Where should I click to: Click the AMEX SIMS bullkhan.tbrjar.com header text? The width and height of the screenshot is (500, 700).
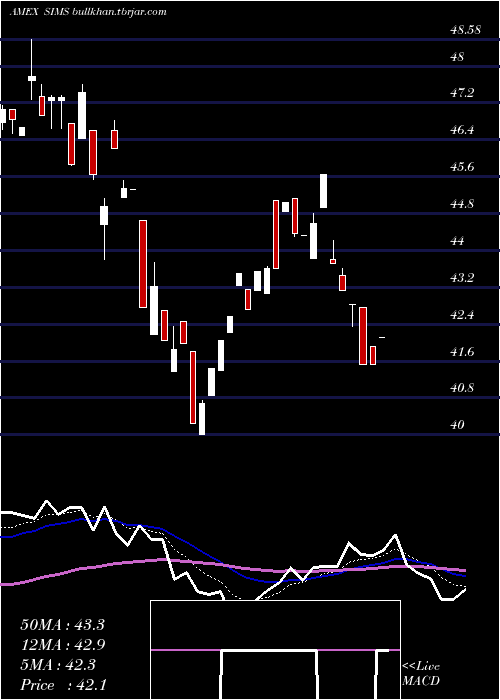88,12
